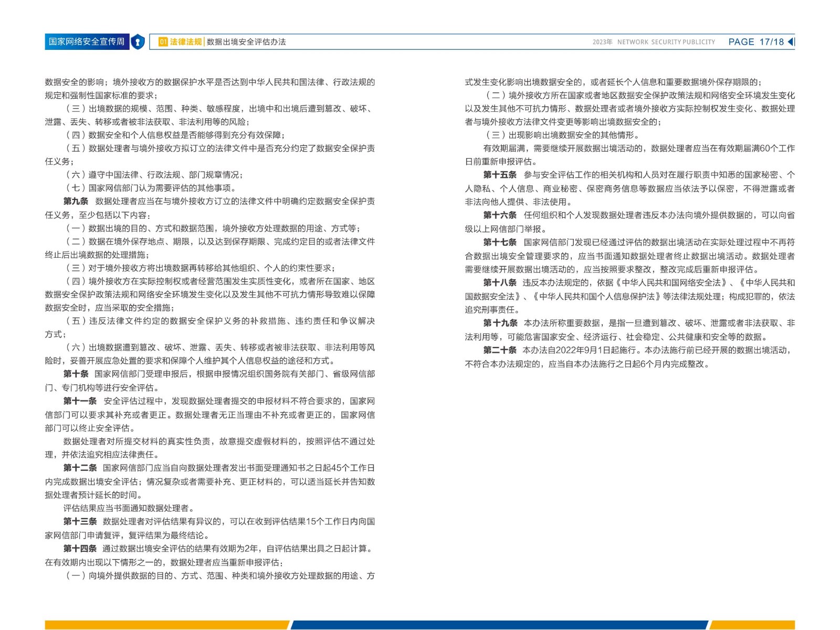Click the orange "01" section badge
The height and width of the screenshot is (630, 840).
tap(163, 42)
